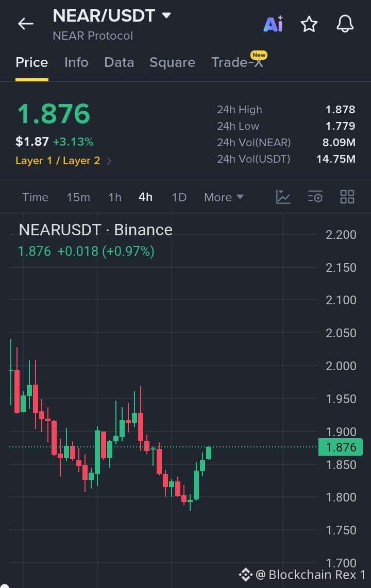Switch to the Info tab
The width and height of the screenshot is (371, 588).
click(77, 62)
